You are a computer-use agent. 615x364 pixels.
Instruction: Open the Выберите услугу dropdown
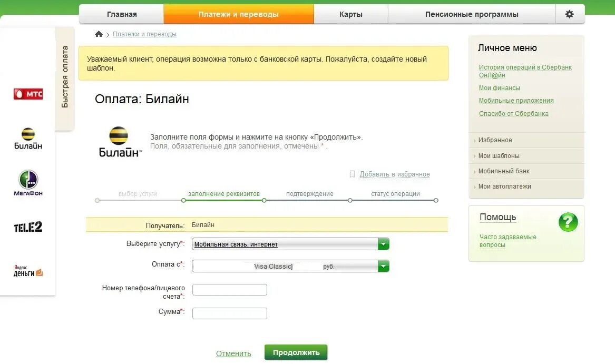pos(383,244)
